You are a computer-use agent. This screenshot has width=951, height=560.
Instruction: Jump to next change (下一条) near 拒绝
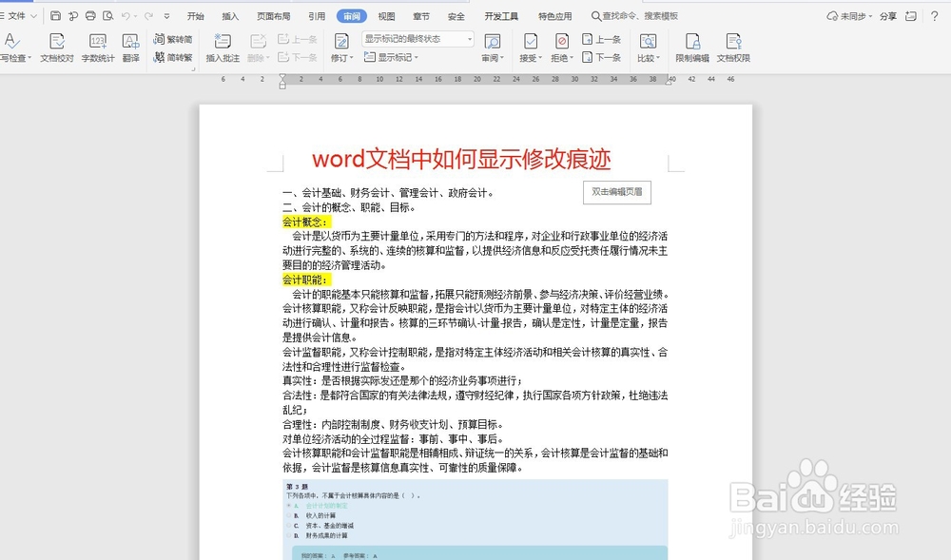click(601, 58)
